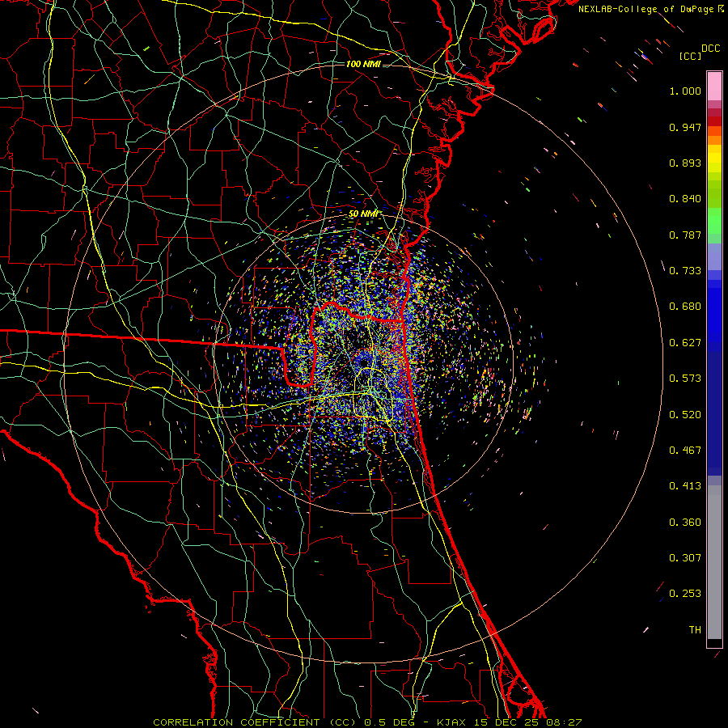Click the 0.627 scale value
The image size is (728, 728).
[x=685, y=343]
